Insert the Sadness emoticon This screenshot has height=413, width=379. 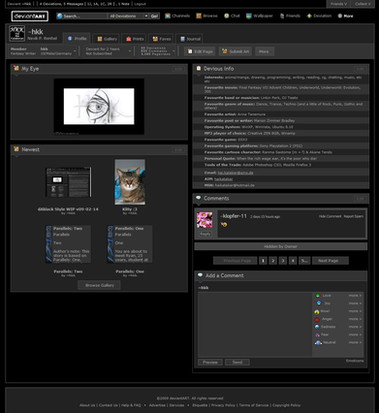click(317, 327)
